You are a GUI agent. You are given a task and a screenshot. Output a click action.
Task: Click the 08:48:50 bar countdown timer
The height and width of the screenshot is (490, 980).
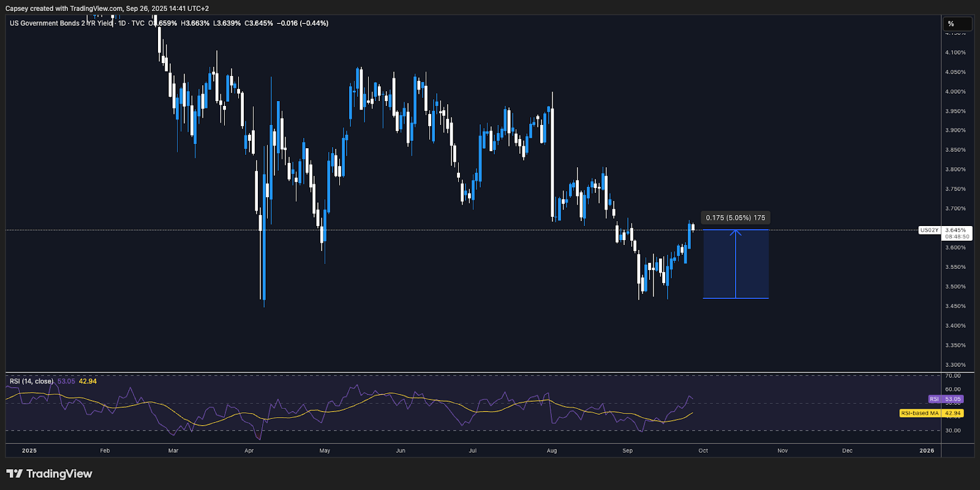pyautogui.click(x=957, y=236)
